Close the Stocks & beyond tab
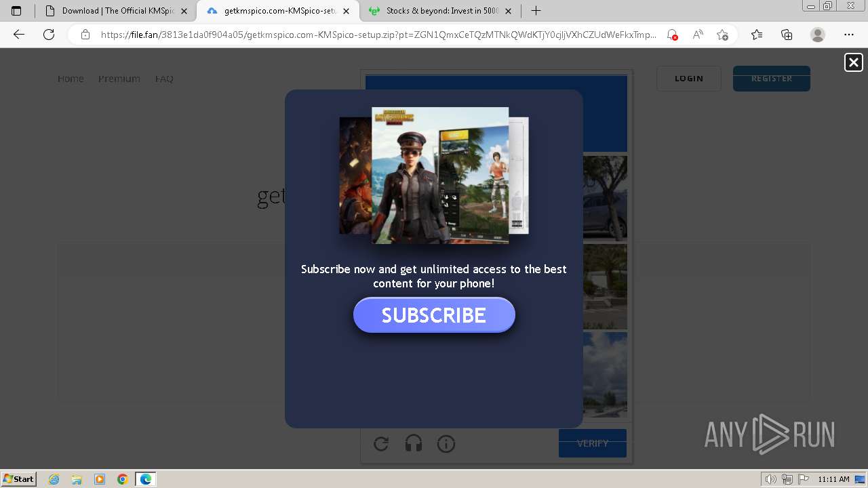Viewport: 868px width, 488px height. tap(509, 11)
